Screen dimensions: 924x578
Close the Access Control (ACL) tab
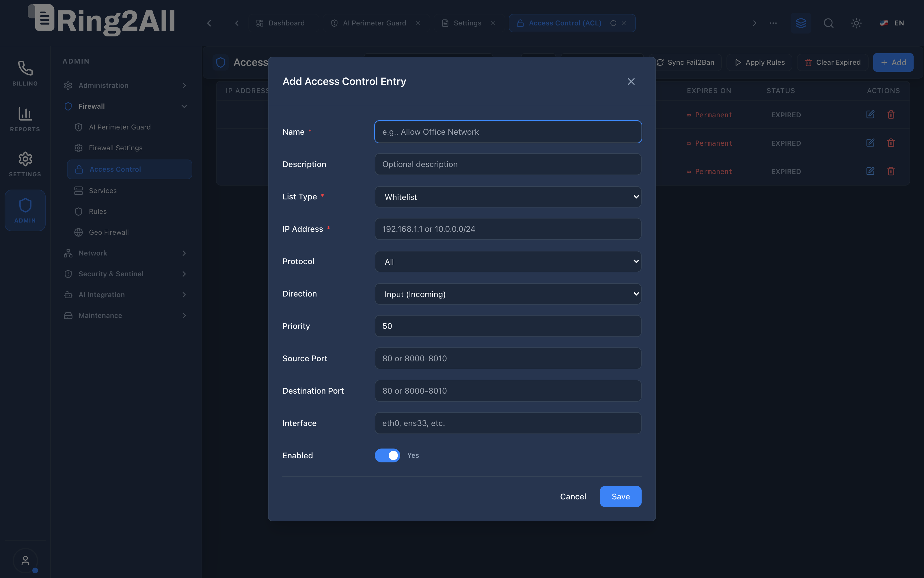[x=624, y=23]
